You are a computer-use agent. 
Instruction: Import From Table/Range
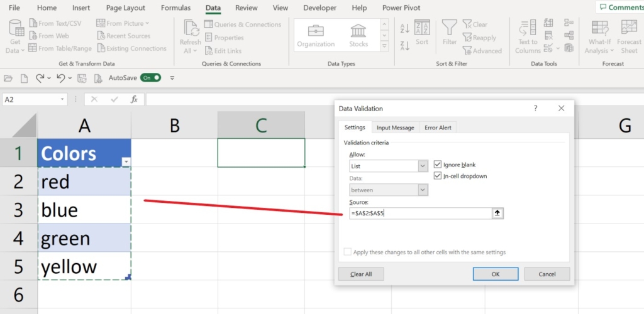click(60, 48)
